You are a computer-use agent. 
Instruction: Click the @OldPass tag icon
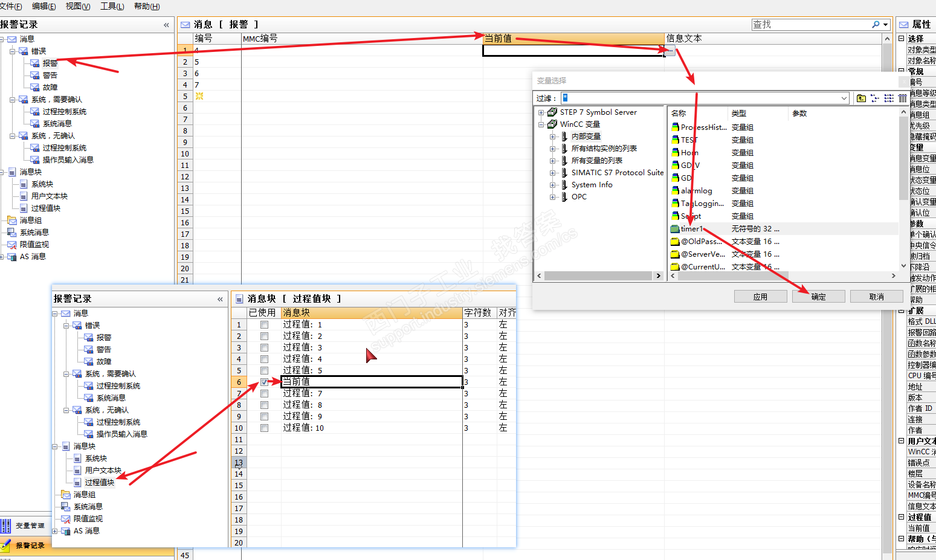point(676,242)
